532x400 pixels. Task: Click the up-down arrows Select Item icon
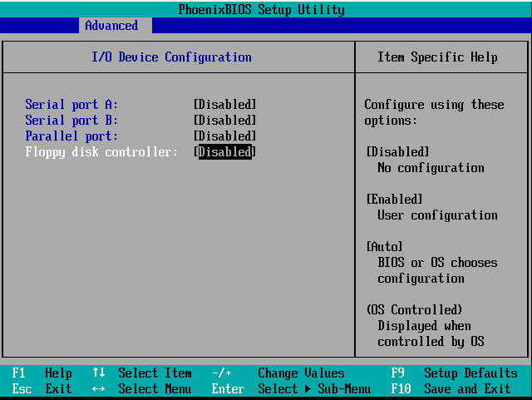pyautogui.click(x=99, y=373)
